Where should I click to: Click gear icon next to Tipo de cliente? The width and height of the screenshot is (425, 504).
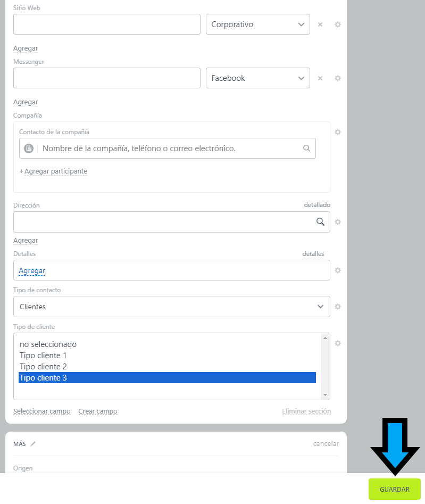pos(337,343)
